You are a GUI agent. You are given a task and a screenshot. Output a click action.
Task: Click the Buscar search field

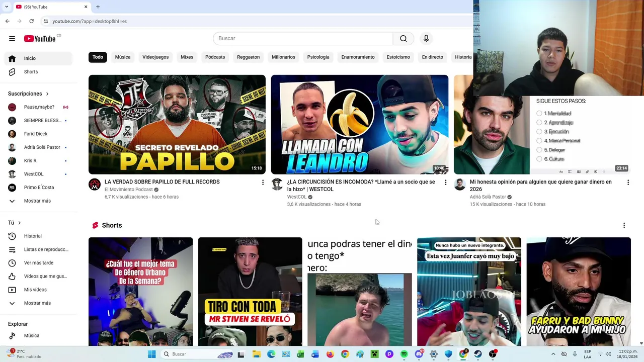[303, 39]
